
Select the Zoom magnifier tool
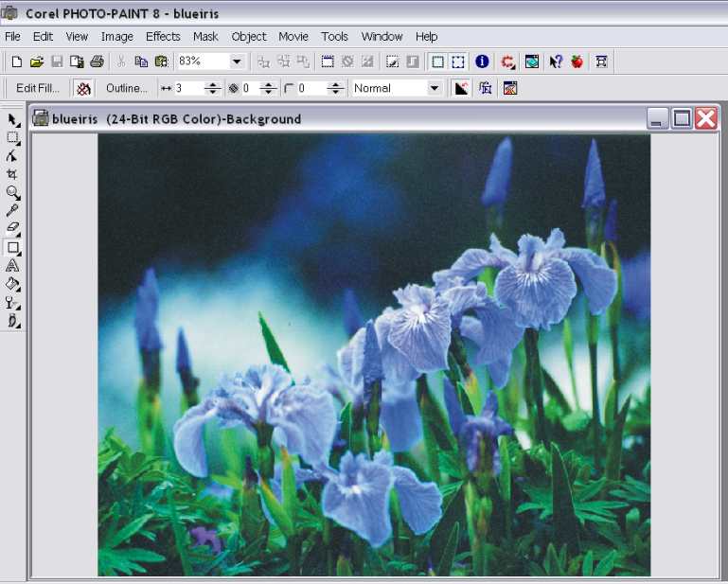point(12,192)
